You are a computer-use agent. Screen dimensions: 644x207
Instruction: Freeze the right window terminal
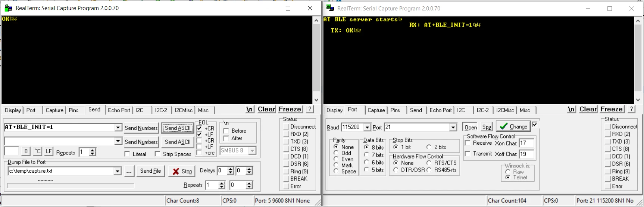(612, 109)
